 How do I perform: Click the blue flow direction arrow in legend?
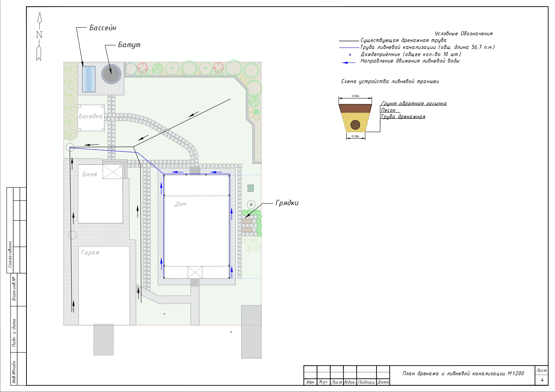[x=348, y=63]
